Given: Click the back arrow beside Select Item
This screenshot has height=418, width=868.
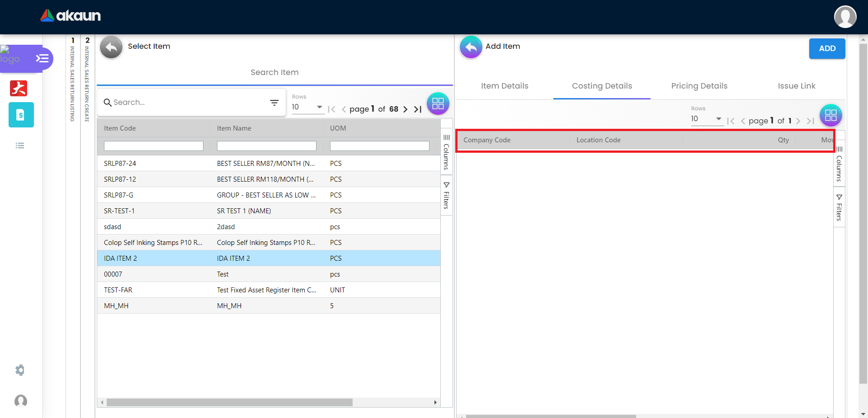Looking at the screenshot, I should (111, 47).
